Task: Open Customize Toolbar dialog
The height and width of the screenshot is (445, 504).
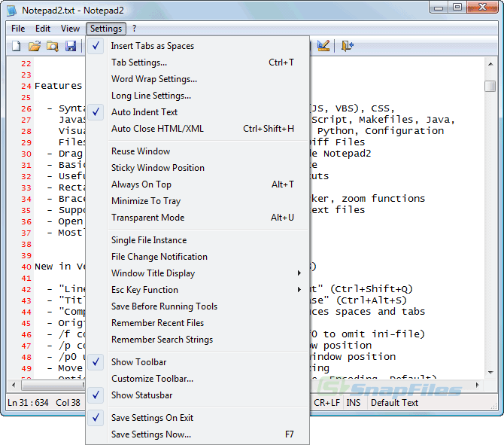Action: coord(197,379)
